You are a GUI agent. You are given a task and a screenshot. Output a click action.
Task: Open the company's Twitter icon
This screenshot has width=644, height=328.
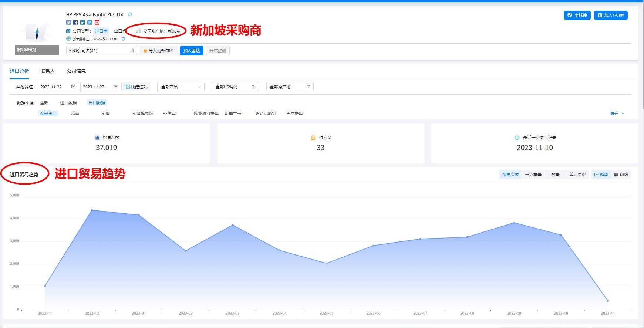point(90,23)
